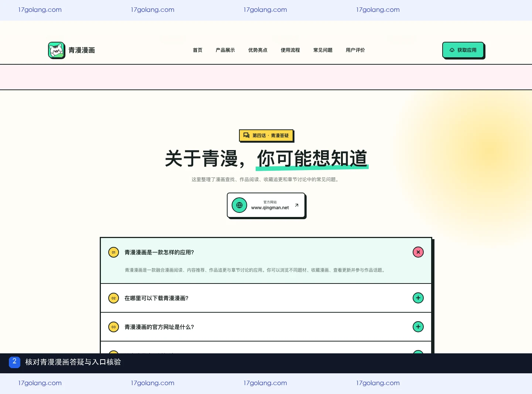Open the 产品展示 nav item

225,50
